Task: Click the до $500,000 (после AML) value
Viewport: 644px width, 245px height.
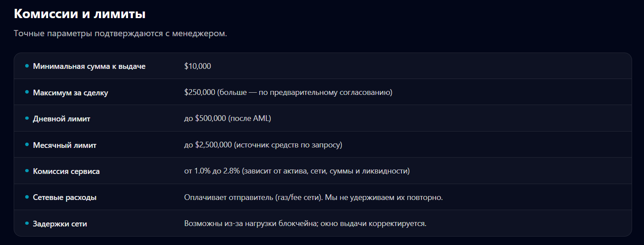Action: click(227, 119)
